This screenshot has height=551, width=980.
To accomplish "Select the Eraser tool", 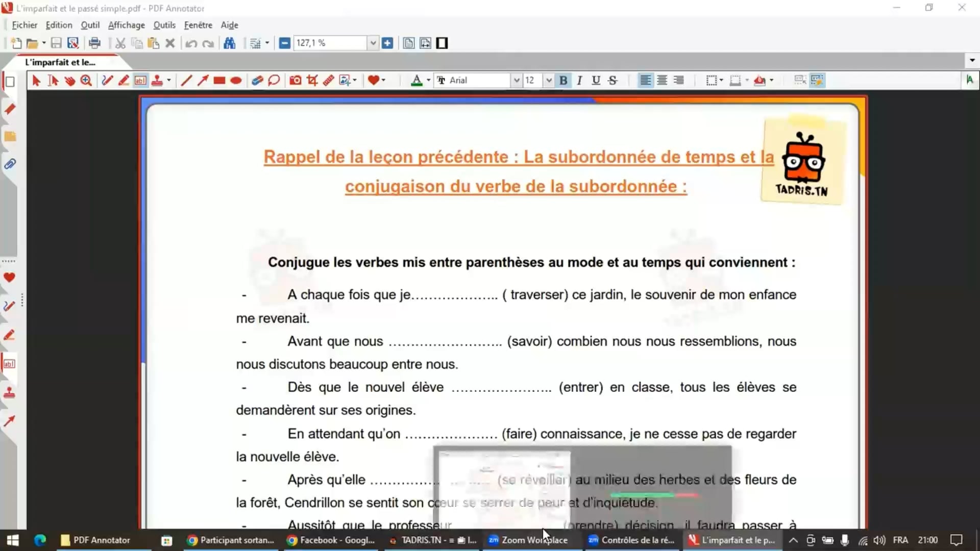I will tap(257, 80).
